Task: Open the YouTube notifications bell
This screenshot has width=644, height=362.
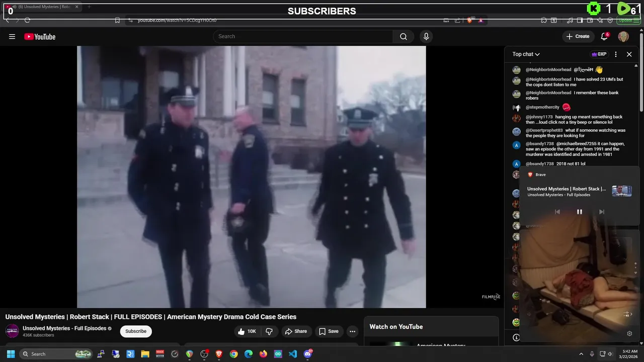Action: [x=605, y=36]
